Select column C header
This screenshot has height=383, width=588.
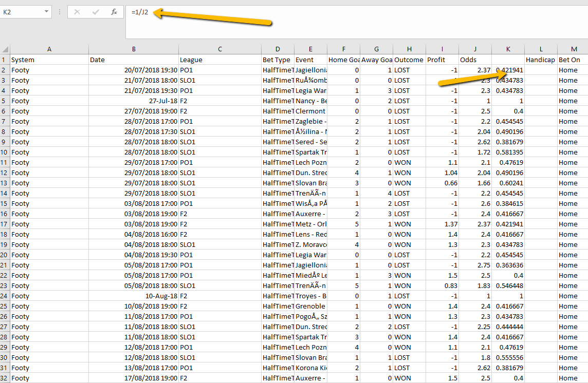tap(220, 49)
